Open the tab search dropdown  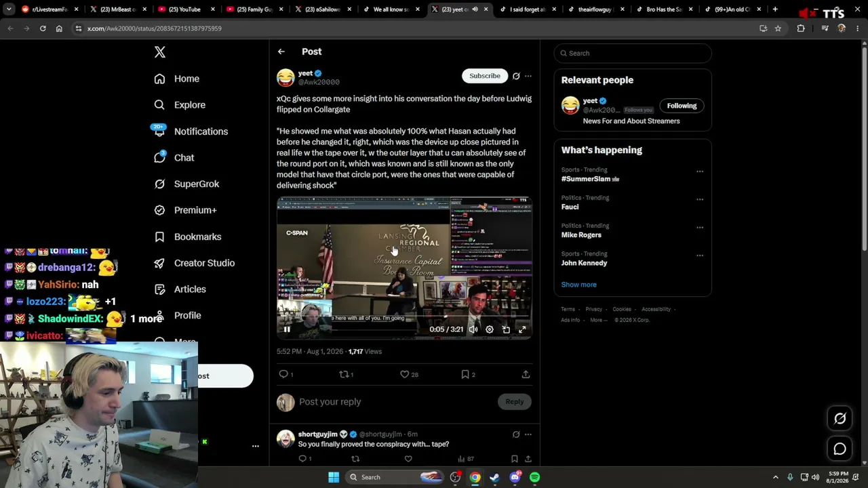tap(9, 9)
